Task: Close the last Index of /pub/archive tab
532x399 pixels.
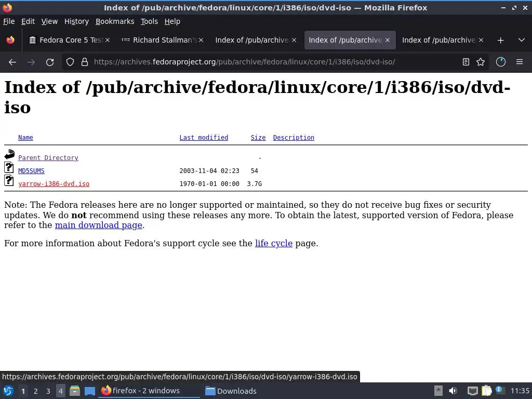Action: click(481, 40)
